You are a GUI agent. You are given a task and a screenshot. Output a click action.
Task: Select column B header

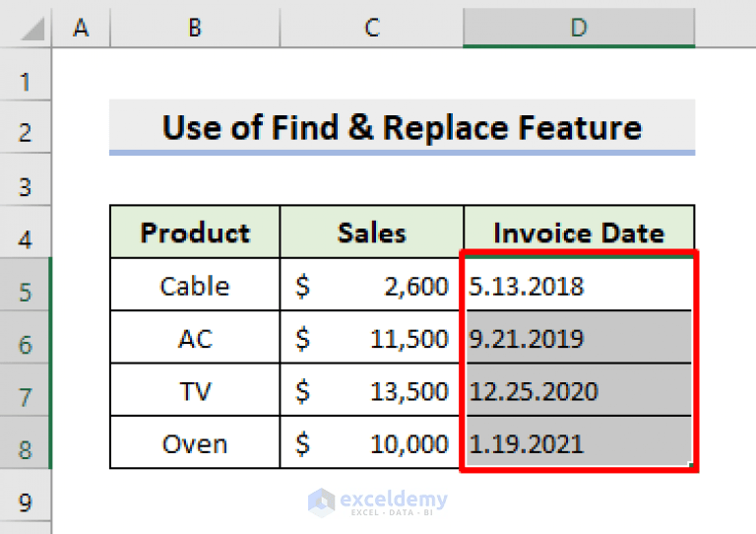click(195, 28)
